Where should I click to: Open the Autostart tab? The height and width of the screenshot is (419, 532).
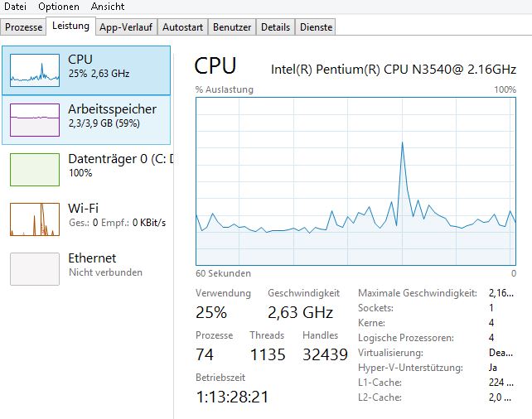tap(182, 27)
